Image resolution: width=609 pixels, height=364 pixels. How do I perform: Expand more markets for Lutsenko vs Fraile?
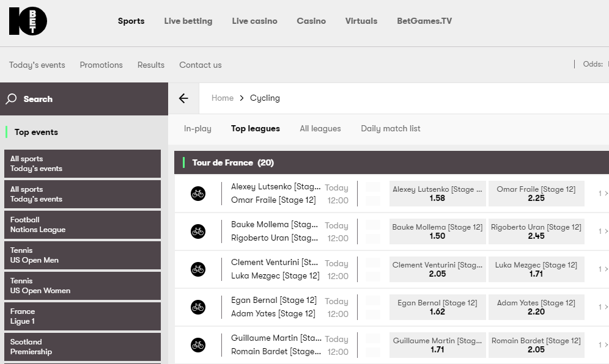coord(603,193)
